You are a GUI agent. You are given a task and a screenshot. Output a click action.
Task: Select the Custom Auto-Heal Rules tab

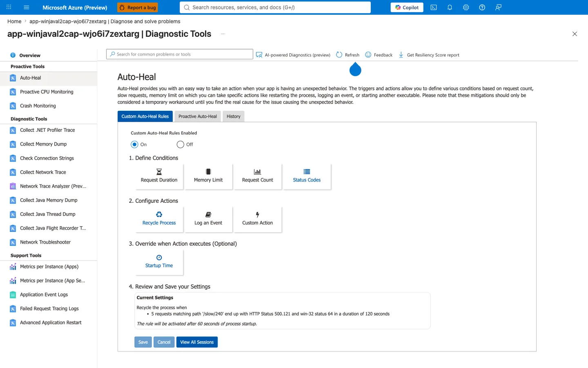[x=145, y=117]
